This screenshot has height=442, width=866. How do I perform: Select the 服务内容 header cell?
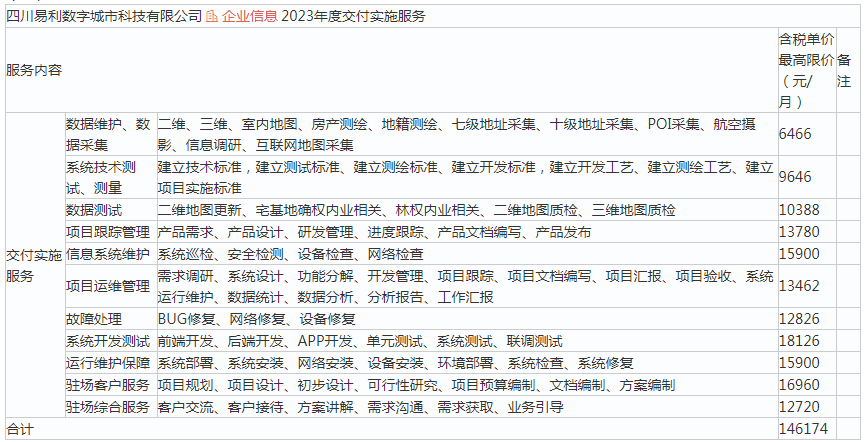[x=34, y=70]
